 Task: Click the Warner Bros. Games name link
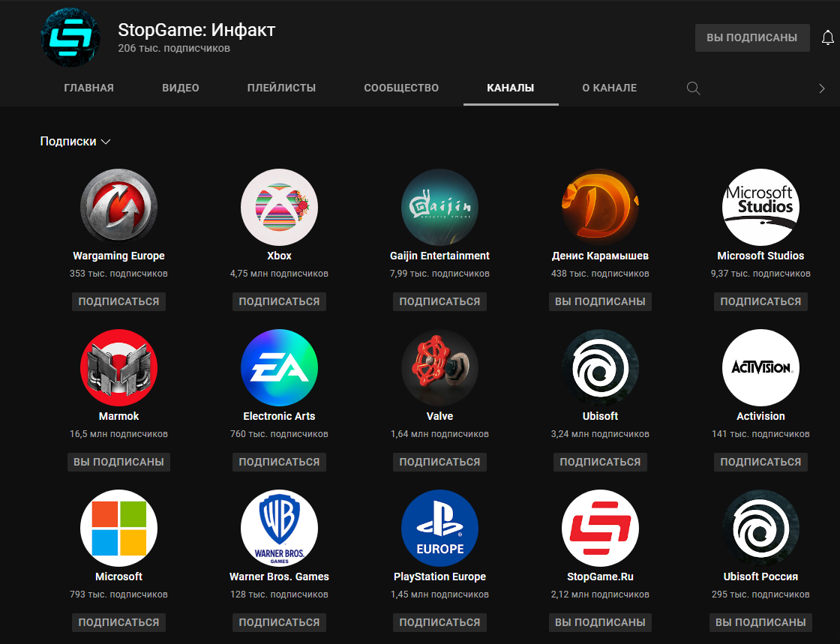pyautogui.click(x=279, y=577)
